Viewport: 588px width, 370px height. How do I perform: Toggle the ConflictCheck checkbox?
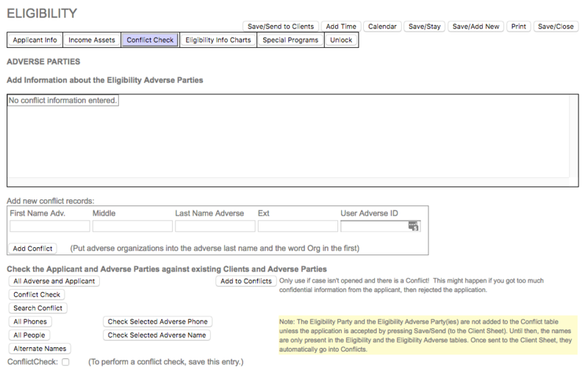pyautogui.click(x=65, y=362)
